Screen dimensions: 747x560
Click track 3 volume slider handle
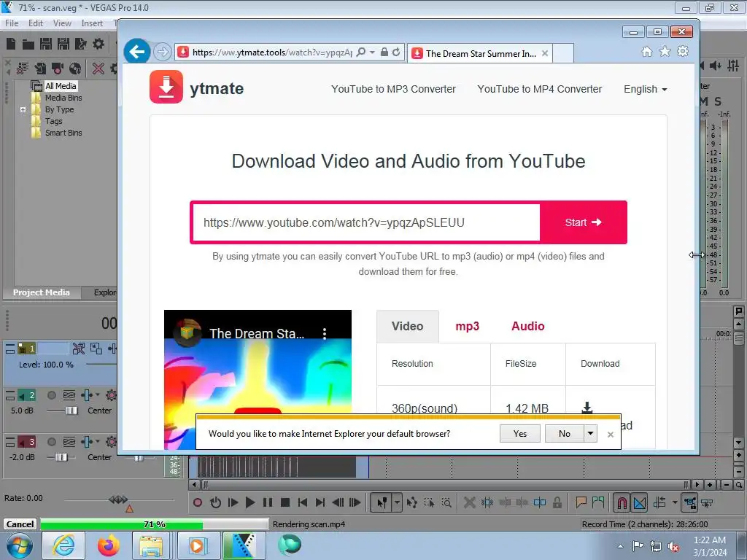61,457
